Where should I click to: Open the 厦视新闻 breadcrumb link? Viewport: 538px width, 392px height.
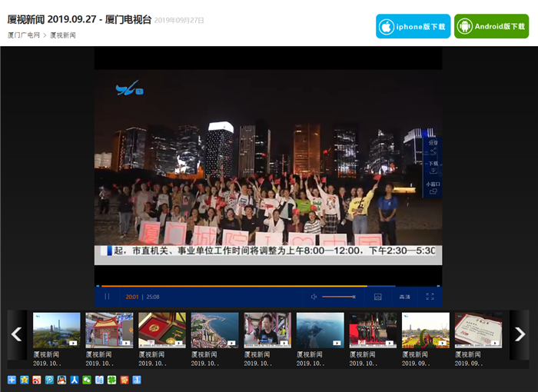[63, 35]
